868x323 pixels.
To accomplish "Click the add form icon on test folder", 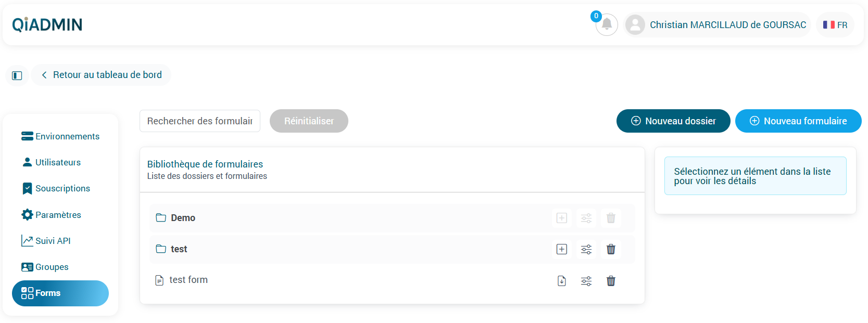I will 561,249.
